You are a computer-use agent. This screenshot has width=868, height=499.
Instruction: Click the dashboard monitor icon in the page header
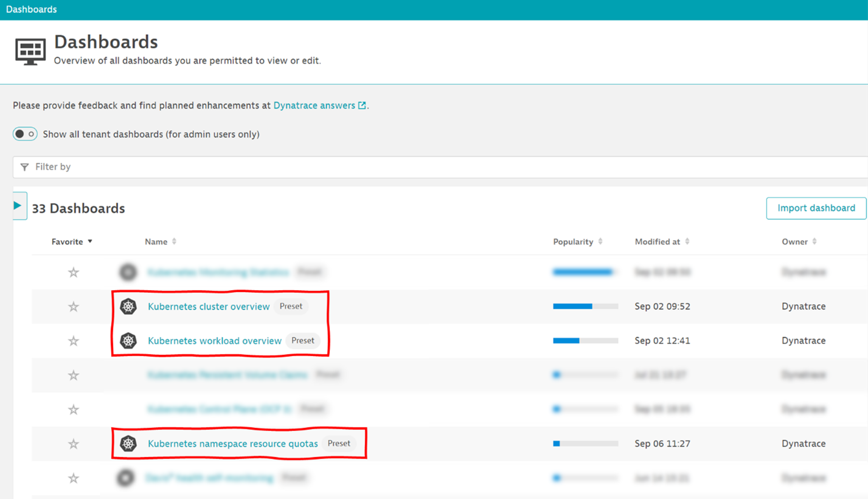pyautogui.click(x=30, y=51)
